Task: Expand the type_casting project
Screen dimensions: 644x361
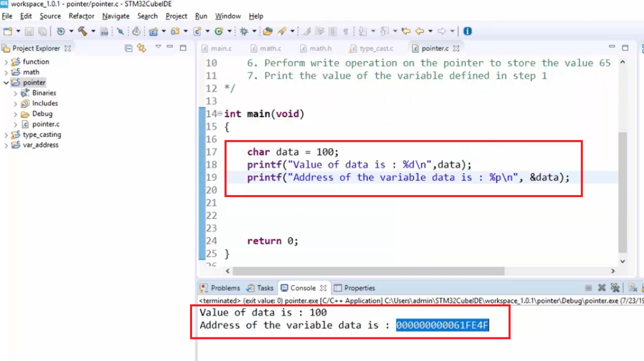Action: pos(6,135)
